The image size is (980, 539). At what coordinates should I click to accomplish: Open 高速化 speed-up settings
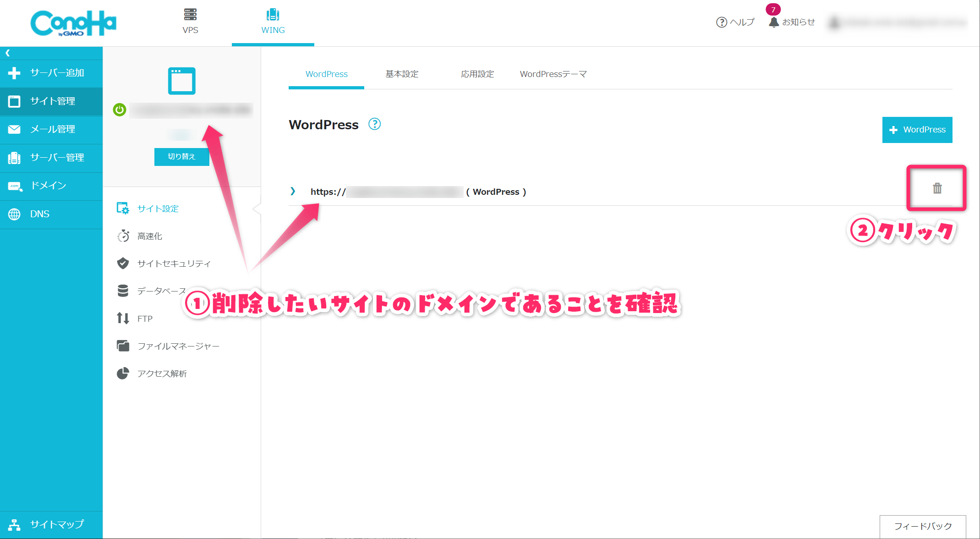[149, 236]
